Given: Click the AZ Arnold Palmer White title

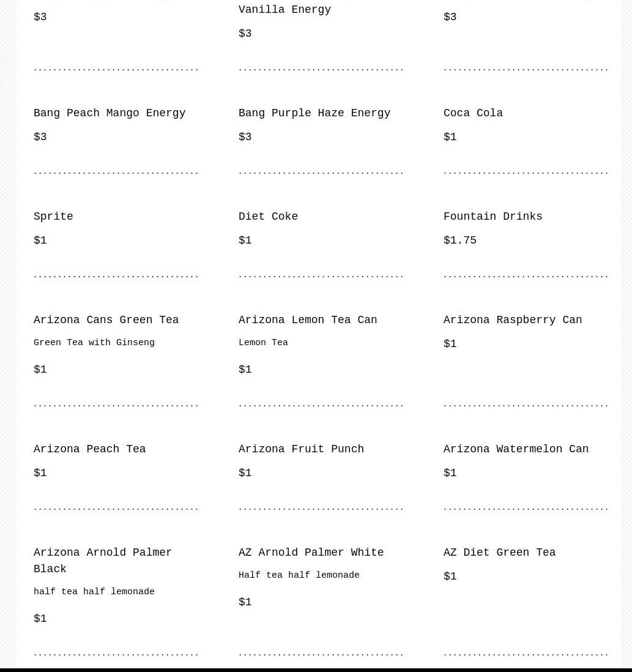Looking at the screenshot, I should 311,553.
